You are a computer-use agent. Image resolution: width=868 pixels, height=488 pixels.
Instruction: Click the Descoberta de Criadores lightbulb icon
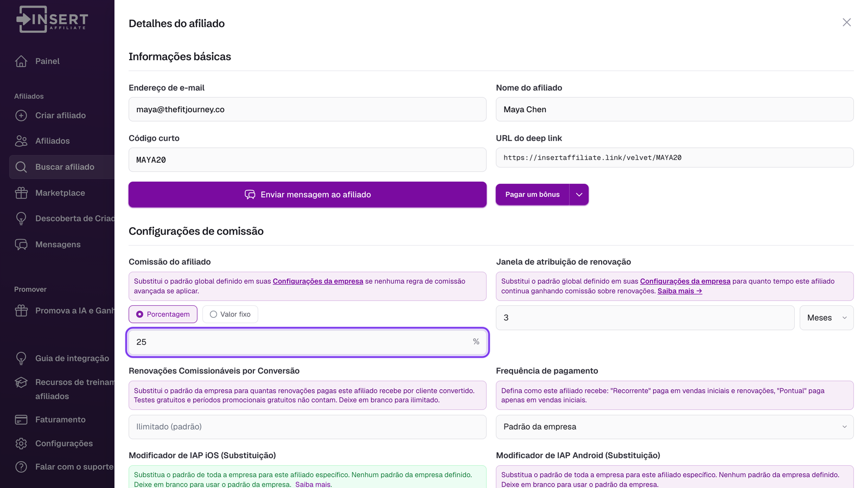click(x=21, y=219)
